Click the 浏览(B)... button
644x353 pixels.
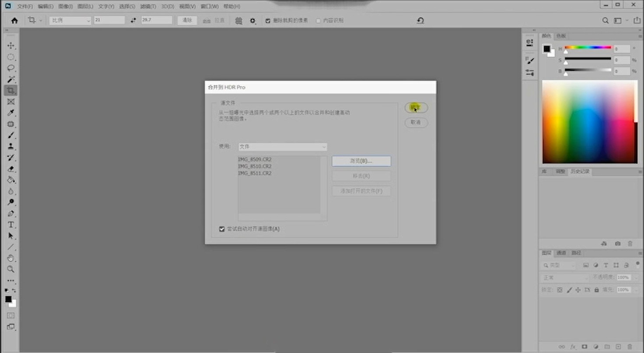click(x=361, y=161)
